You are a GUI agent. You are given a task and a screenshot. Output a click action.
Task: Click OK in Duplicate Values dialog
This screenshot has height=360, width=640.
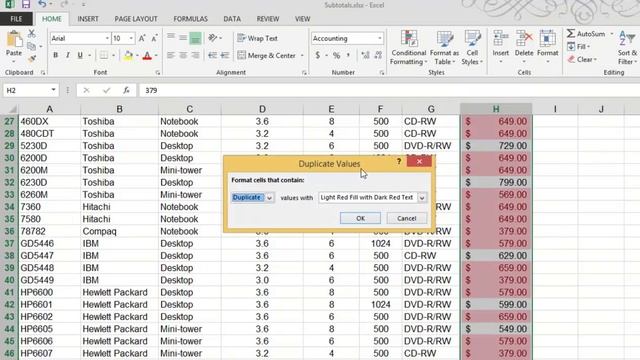click(360, 218)
